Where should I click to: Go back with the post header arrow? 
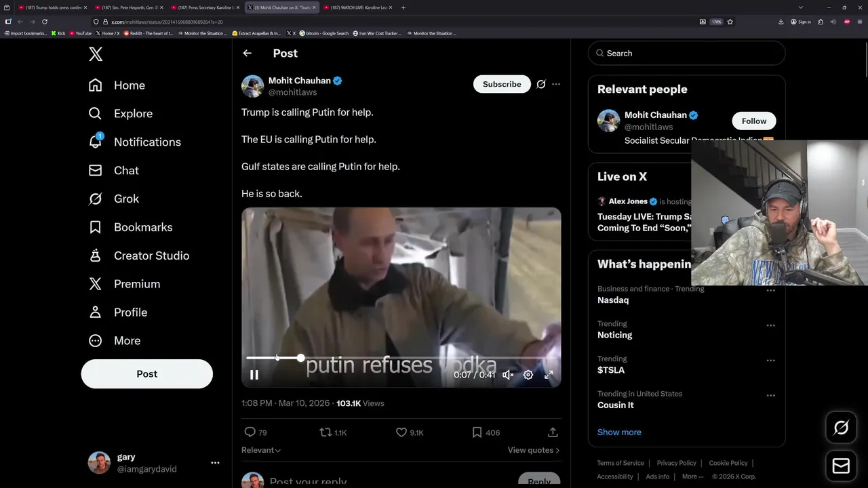[247, 53]
